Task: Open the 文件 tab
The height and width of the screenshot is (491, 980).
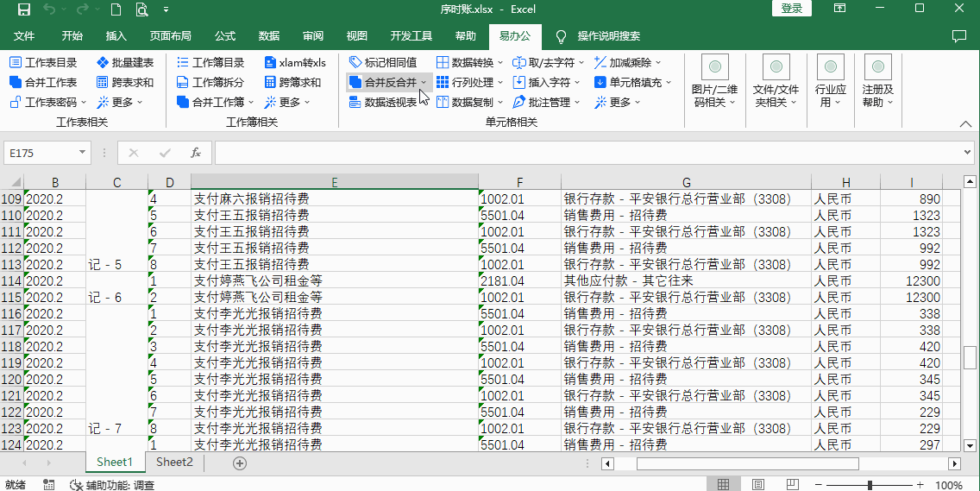Action: click(x=24, y=36)
